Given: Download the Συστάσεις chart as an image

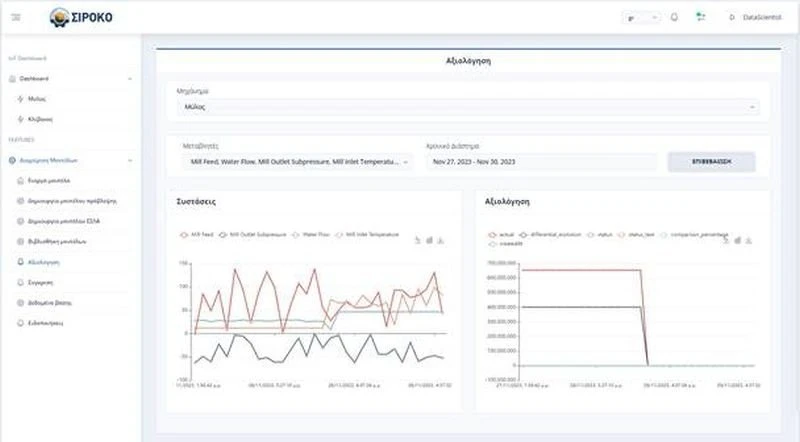Looking at the screenshot, I should [x=441, y=241].
